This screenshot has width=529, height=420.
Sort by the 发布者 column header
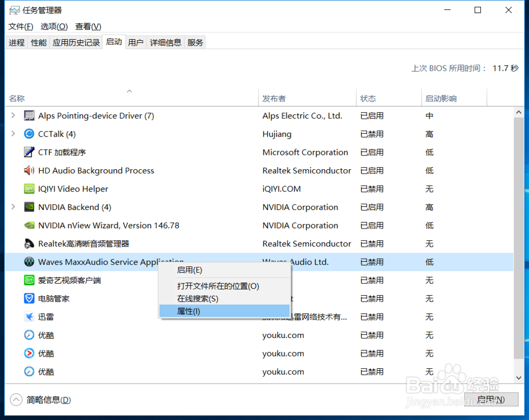[x=307, y=98]
